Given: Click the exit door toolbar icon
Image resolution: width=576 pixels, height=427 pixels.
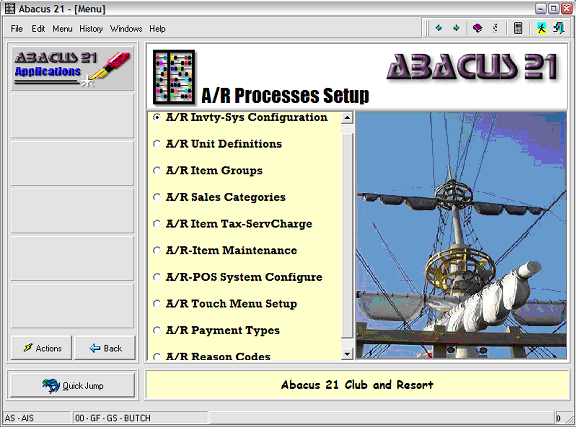Looking at the screenshot, I should coord(559,28).
